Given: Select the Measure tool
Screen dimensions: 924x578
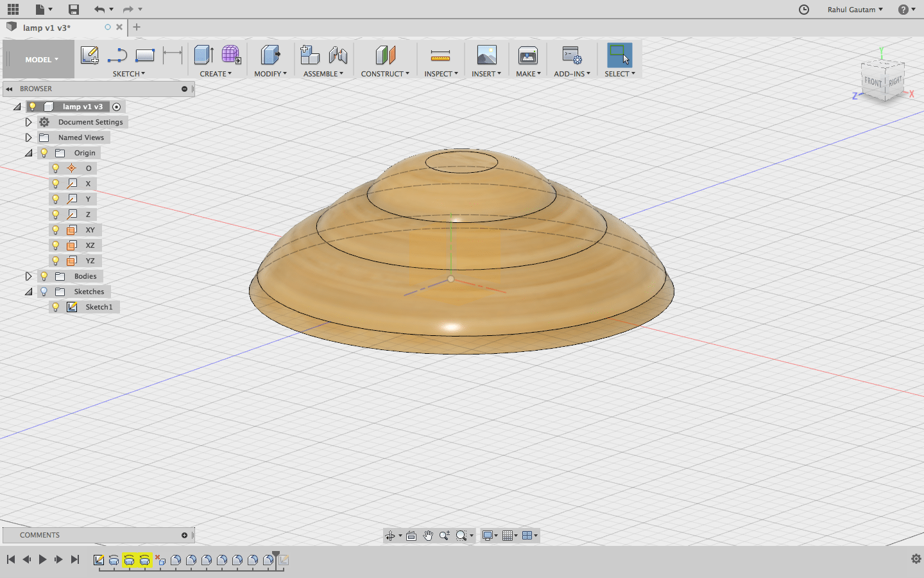Looking at the screenshot, I should coord(441,55).
